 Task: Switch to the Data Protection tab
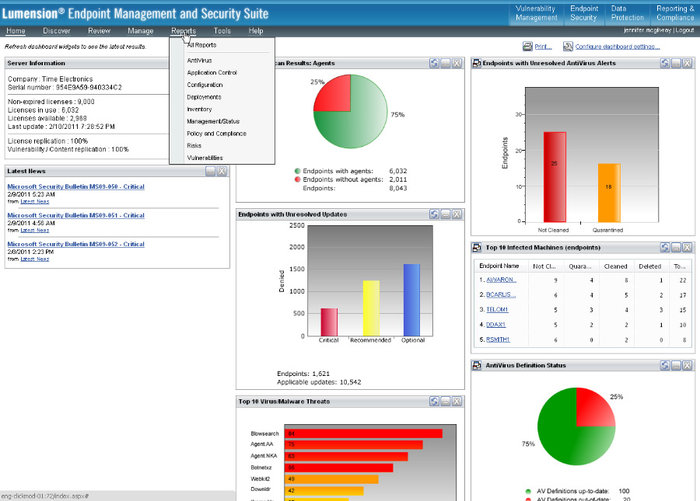(627, 13)
